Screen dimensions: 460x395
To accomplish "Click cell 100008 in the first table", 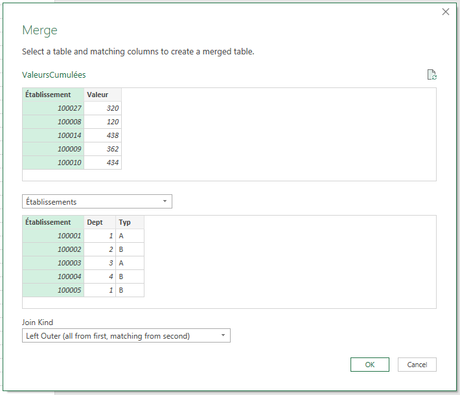I will (53, 122).
